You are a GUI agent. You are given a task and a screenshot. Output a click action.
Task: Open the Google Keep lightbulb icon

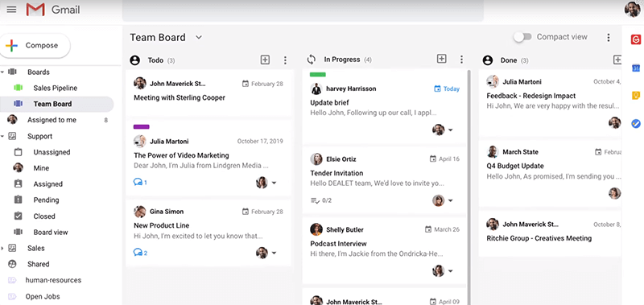636,96
